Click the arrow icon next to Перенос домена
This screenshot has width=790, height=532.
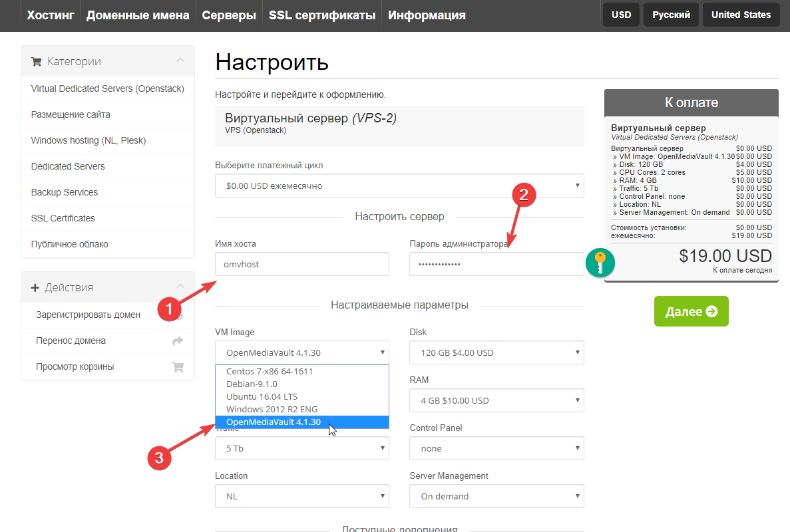click(177, 340)
